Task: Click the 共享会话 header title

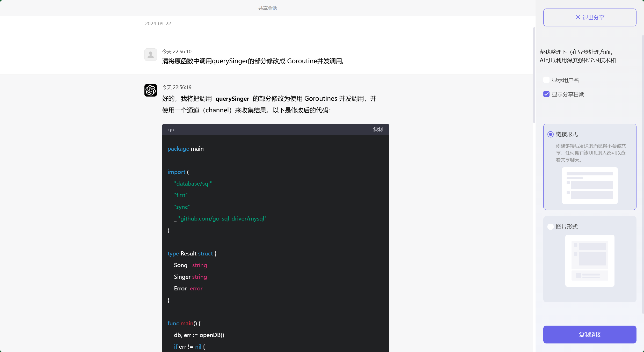Action: tap(267, 8)
